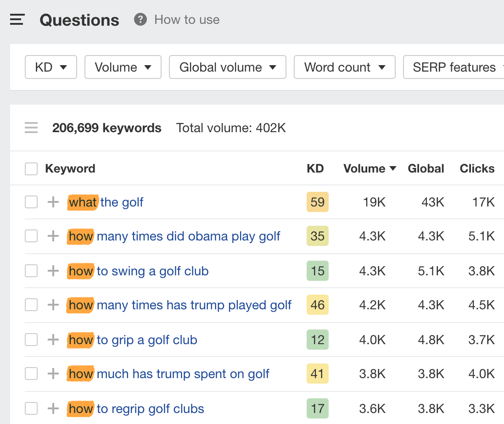The height and width of the screenshot is (424, 504).
Task: Open the hamburger sidebar menu
Action: coord(17,20)
